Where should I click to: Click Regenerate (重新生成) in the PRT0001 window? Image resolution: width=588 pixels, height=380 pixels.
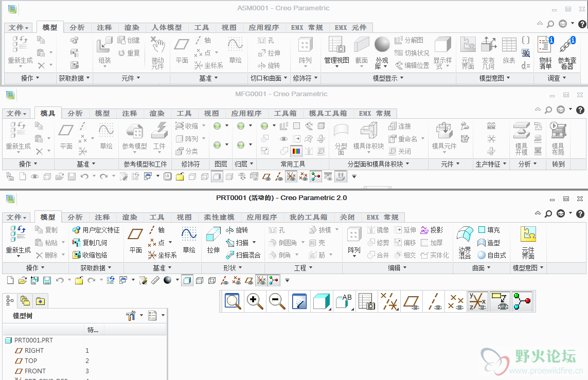click(x=18, y=241)
